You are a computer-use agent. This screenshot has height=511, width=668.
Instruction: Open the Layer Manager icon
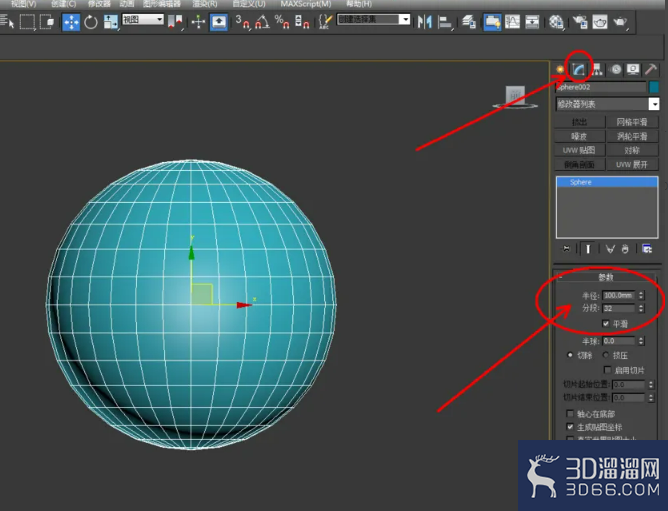pos(469,22)
